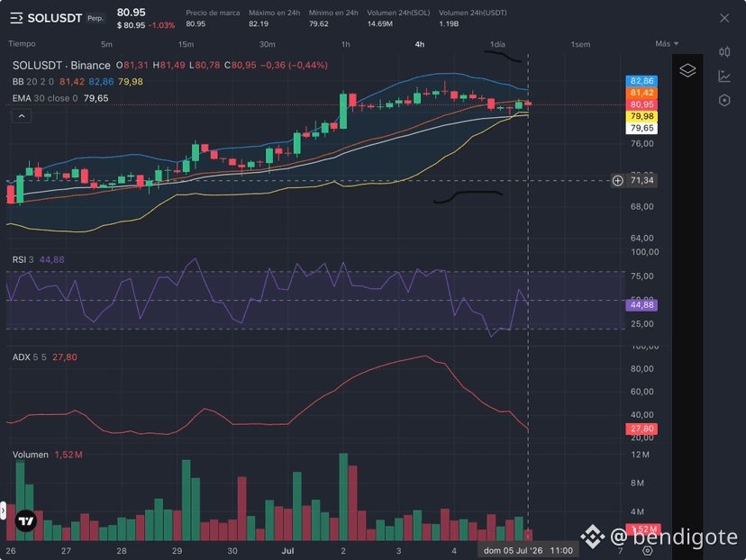Open the line chart indicators icon
The image size is (746, 560).
coord(724,76)
